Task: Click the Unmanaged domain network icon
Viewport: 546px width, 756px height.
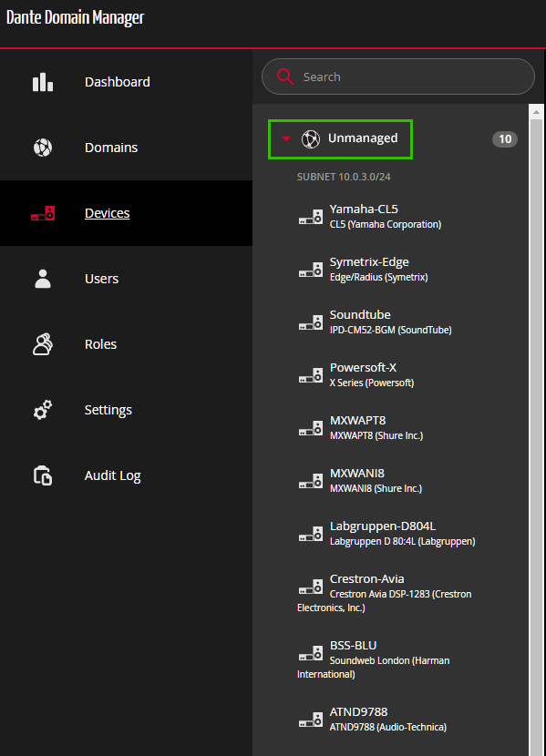Action: [311, 138]
